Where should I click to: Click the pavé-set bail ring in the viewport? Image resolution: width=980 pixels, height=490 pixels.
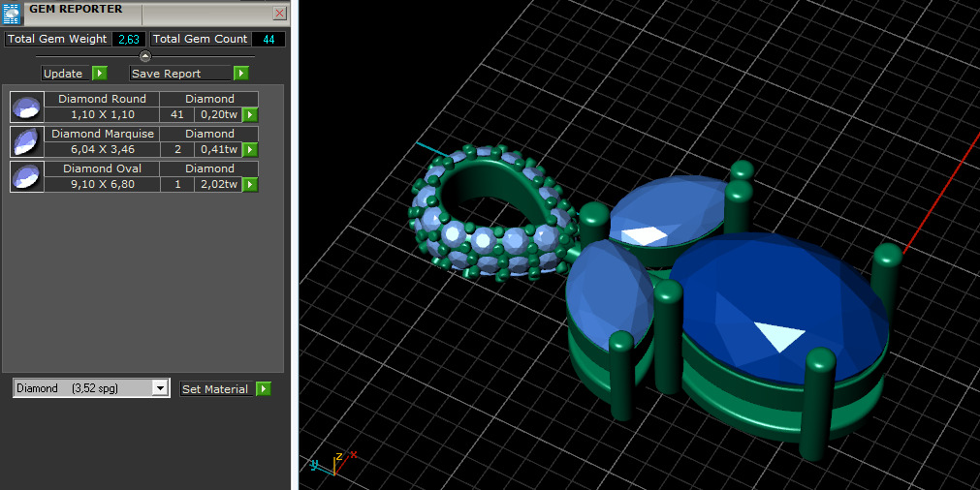(x=491, y=212)
